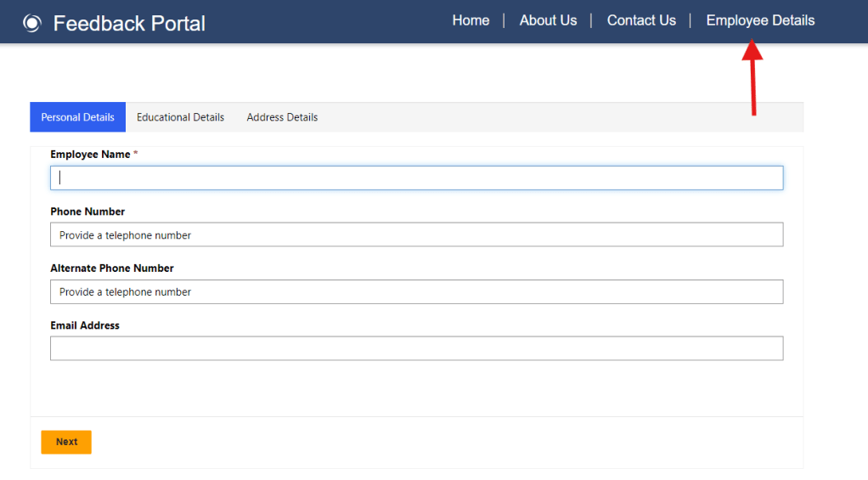Click the red required asterisk marker
This screenshot has height=480, width=868.
pyautogui.click(x=136, y=154)
